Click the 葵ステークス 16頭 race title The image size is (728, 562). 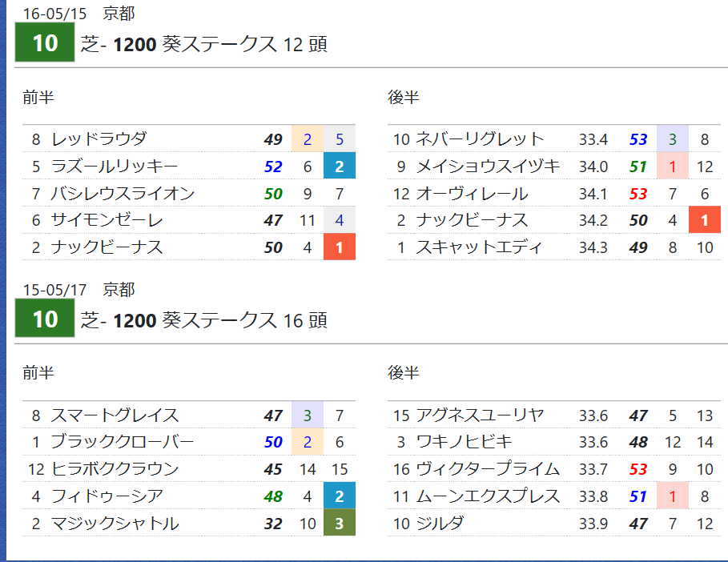coord(203,320)
